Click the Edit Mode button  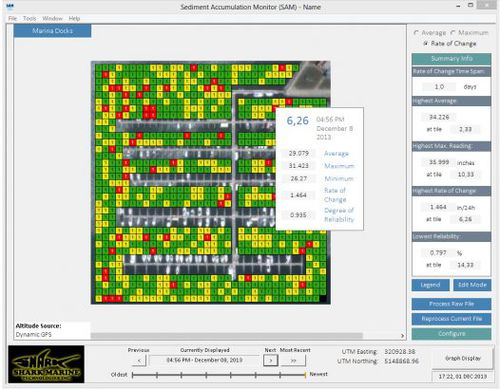point(472,285)
